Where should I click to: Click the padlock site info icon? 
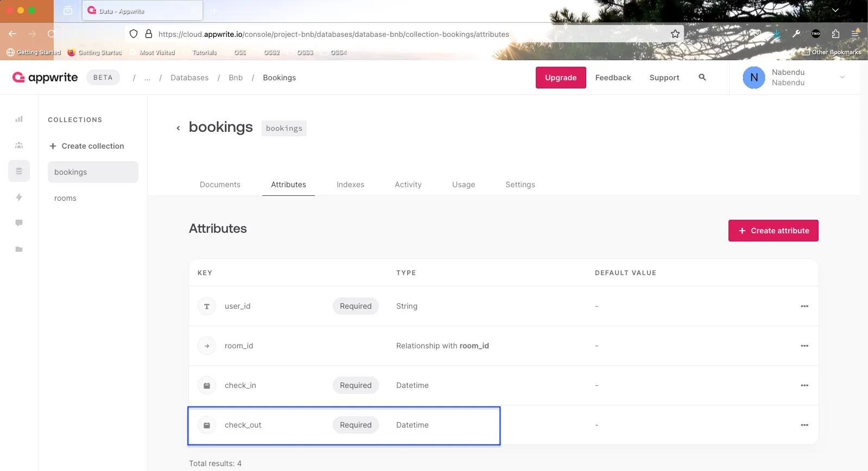149,34
